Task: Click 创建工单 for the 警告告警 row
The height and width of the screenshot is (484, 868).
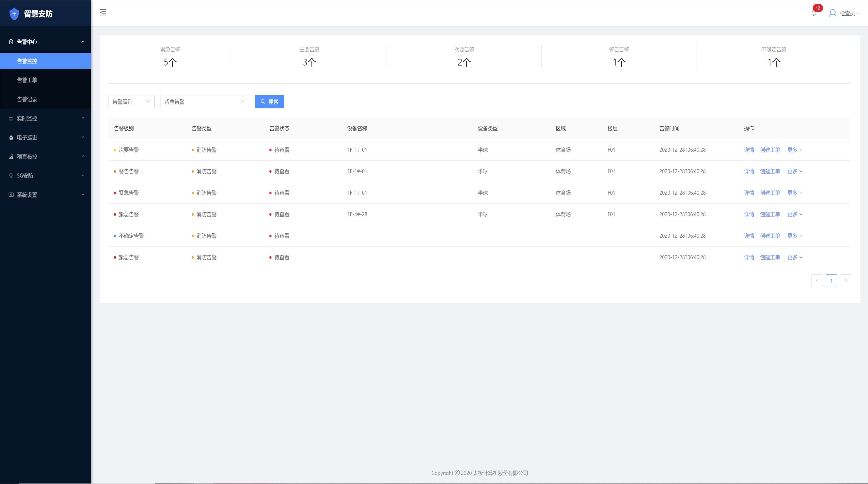Action: [x=770, y=172]
